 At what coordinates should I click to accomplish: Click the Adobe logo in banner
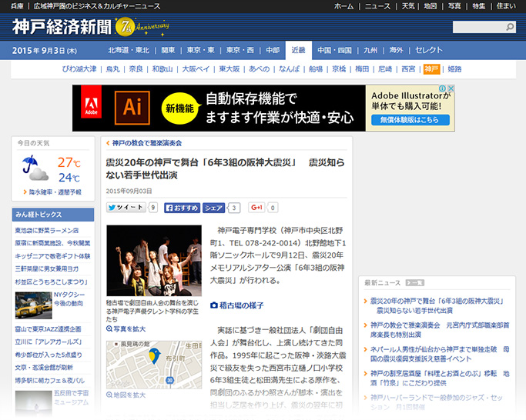(91, 102)
